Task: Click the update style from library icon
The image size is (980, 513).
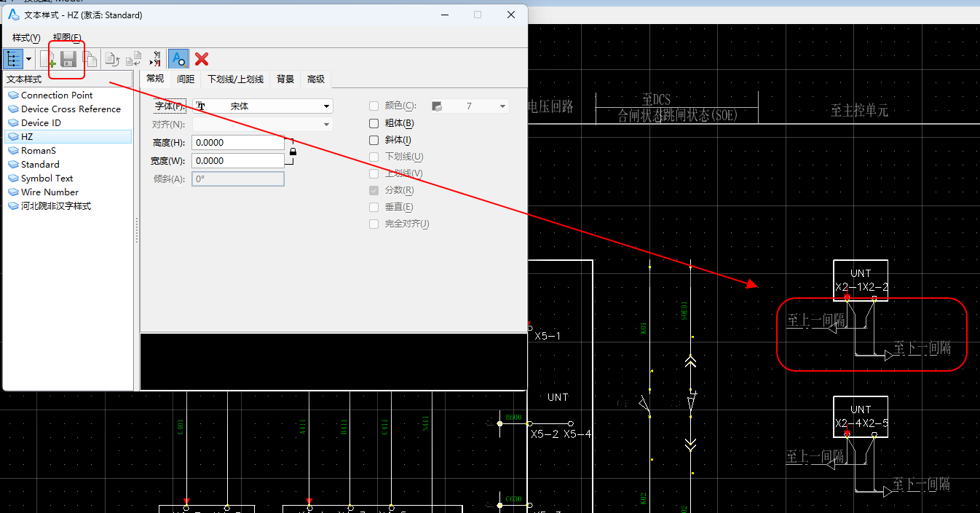Action: coord(112,59)
